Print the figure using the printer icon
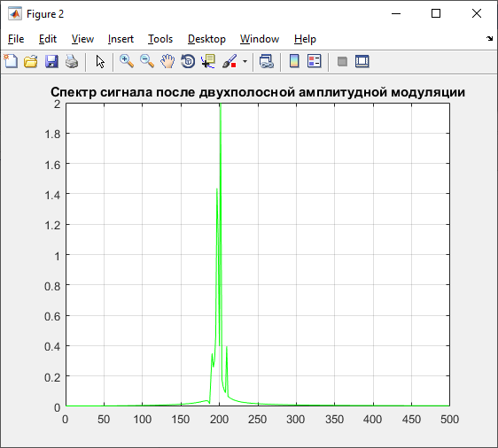The width and height of the screenshot is (498, 448). pos(72,61)
